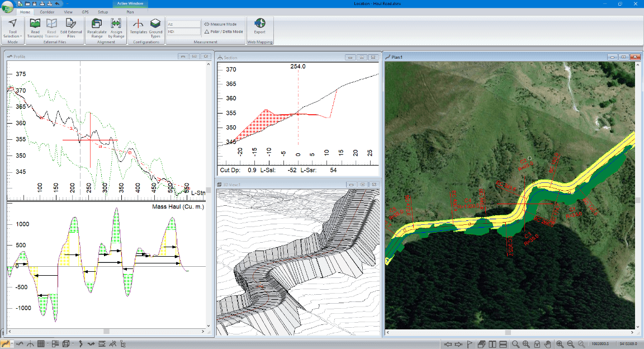Screen dimensions: 644x349
Task: Select the pan hand tool in status bar
Action: (547, 344)
